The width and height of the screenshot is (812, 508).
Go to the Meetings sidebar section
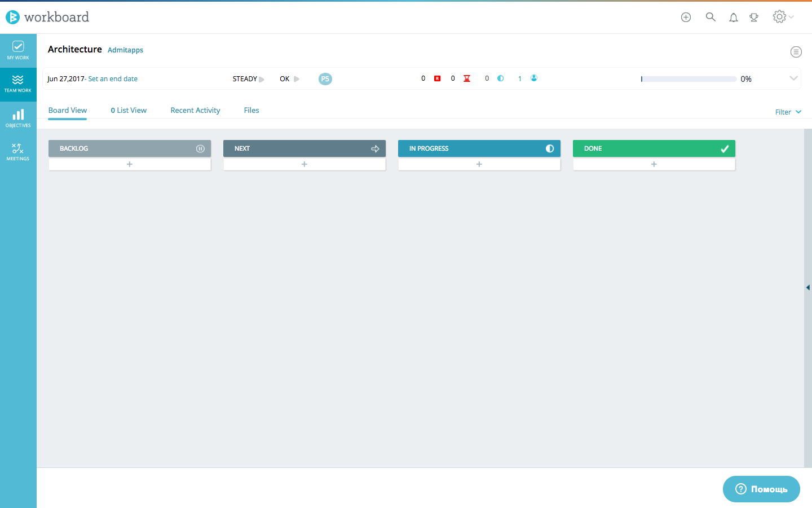coord(18,151)
